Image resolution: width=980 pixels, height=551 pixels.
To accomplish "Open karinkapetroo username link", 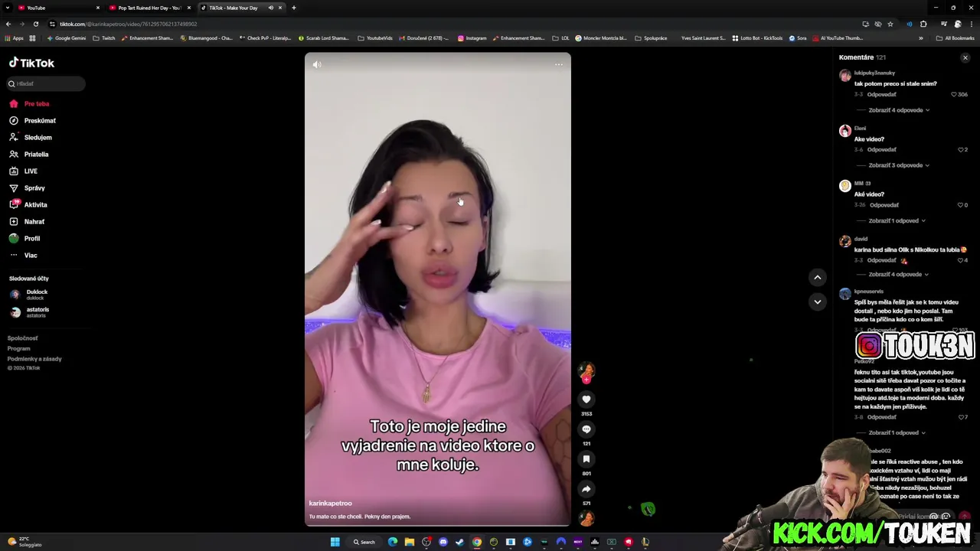I will pos(330,503).
